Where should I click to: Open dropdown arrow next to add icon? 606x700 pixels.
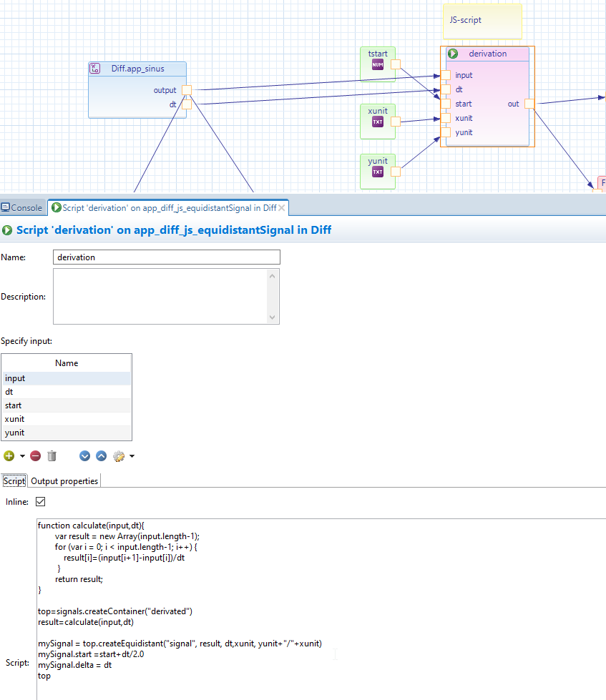tap(22, 456)
